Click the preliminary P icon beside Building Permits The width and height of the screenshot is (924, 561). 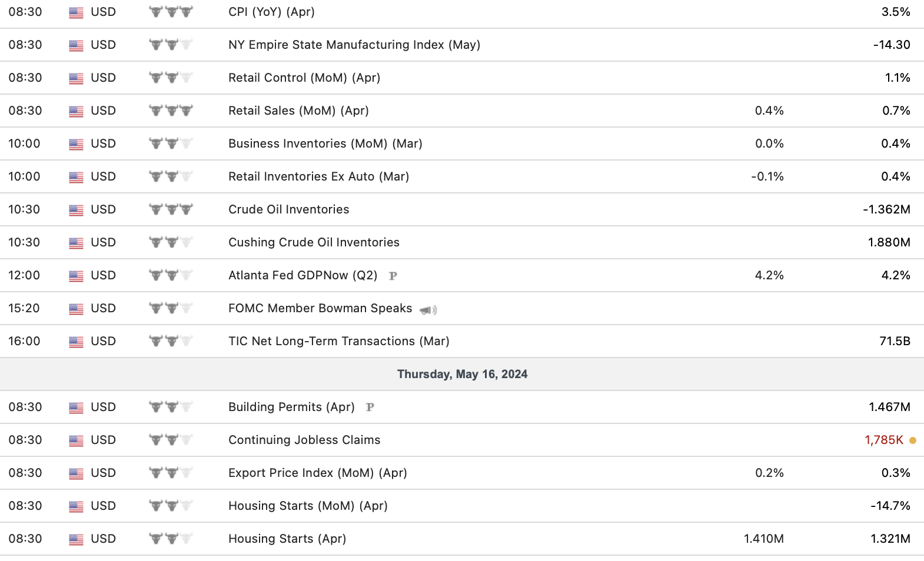(x=370, y=407)
